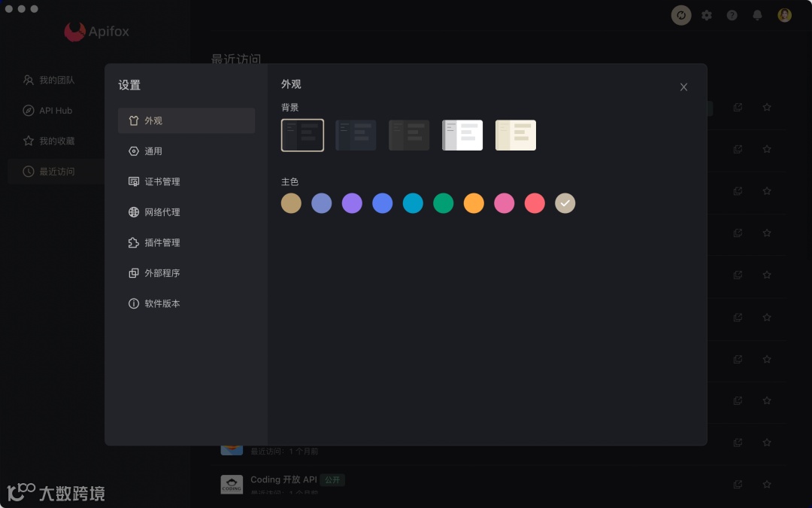812x508 pixels.
Task: Choose the orange main color swatch
Action: 474,203
